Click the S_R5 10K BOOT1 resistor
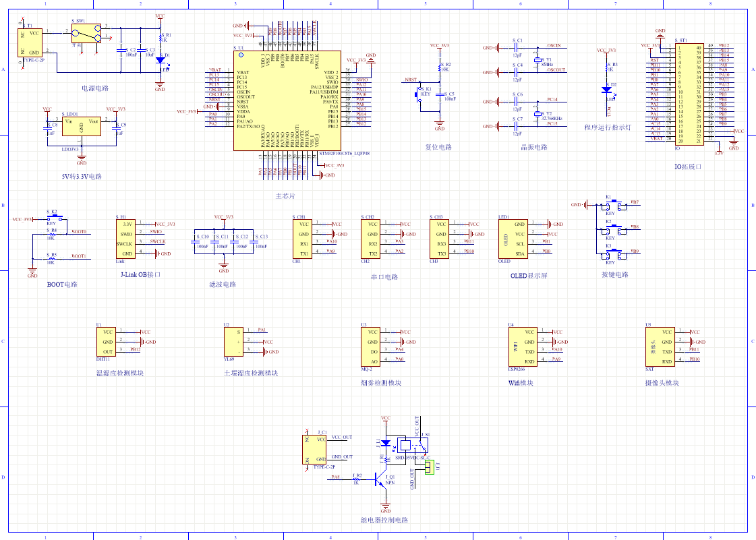 (x=51, y=259)
